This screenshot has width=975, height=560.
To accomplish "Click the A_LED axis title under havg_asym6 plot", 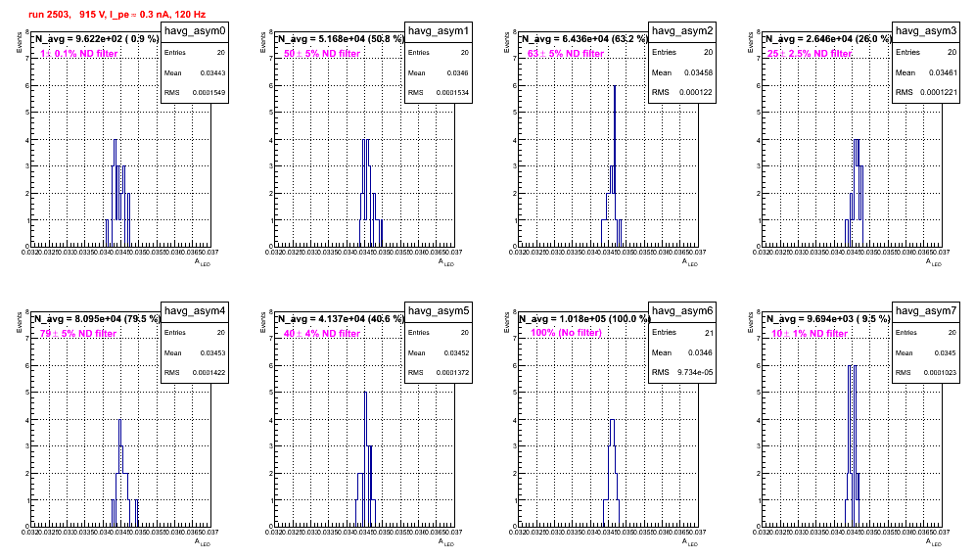I will coord(691,542).
